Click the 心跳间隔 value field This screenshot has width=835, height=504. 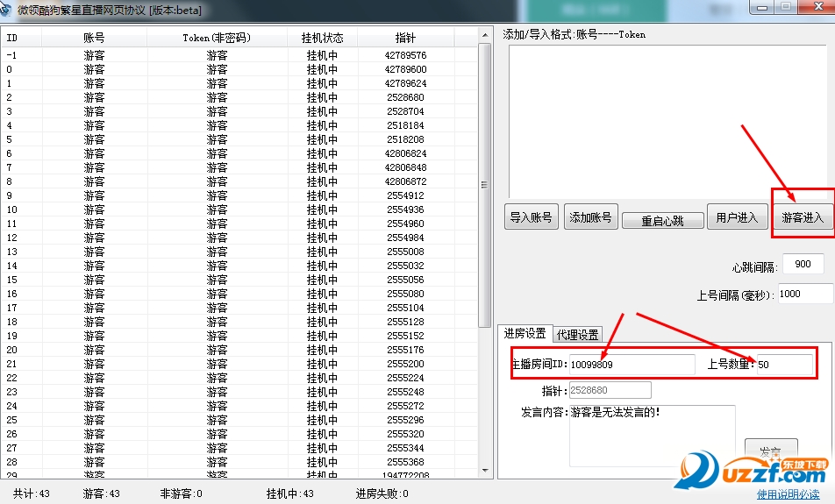[x=803, y=265]
